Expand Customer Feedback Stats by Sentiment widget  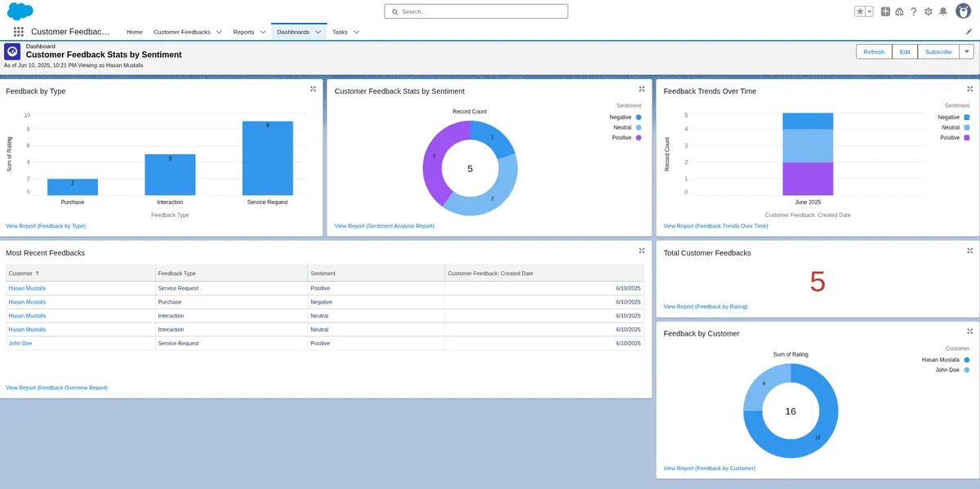(641, 89)
